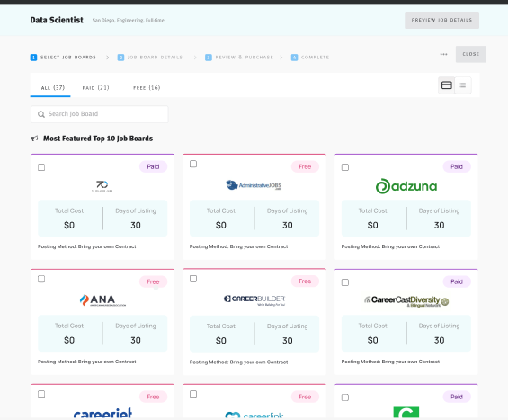Click Most Featured Top 10 Job Boards heading
Image resolution: width=508 pixels, height=420 pixels.
point(98,139)
